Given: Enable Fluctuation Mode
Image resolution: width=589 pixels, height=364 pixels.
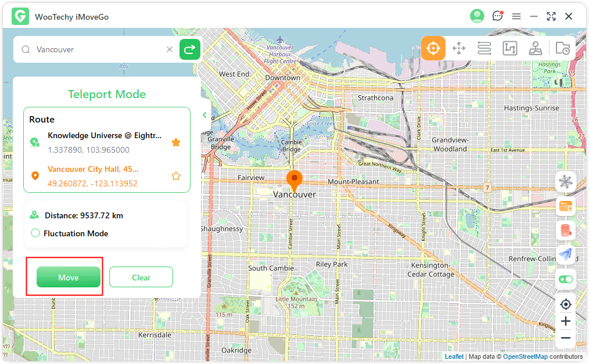Looking at the screenshot, I should tap(35, 233).
